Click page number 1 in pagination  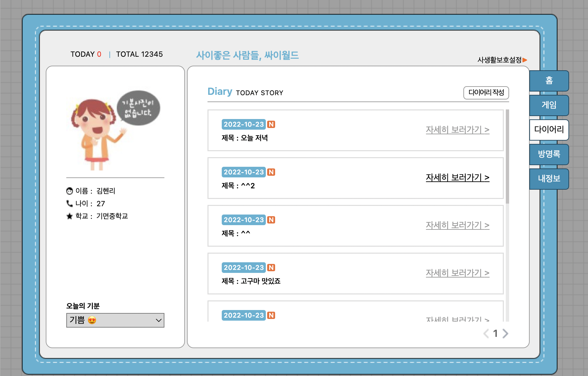496,334
